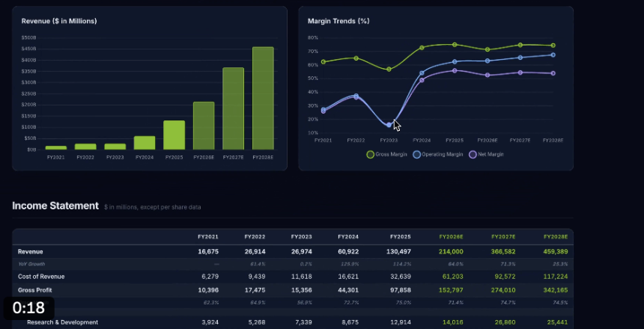Viewport: 644px width, 329px height.
Task: Click the Gross Margin data point at FY2021
Action: point(323,62)
